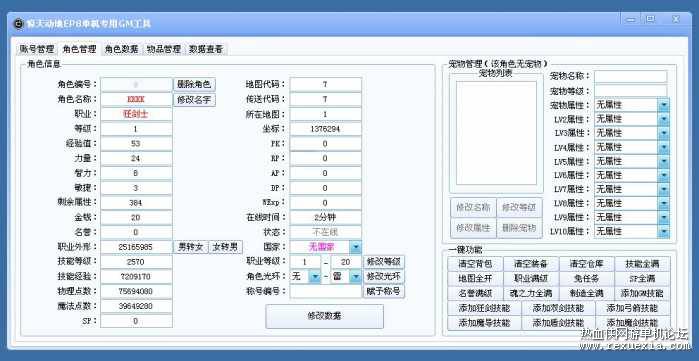
Task: Click the 清空背包 one-click button
Action: 475,264
